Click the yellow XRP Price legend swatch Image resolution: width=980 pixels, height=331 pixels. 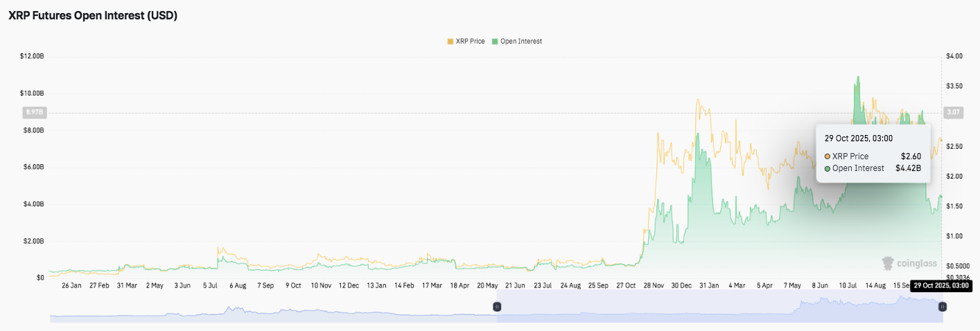click(x=450, y=42)
